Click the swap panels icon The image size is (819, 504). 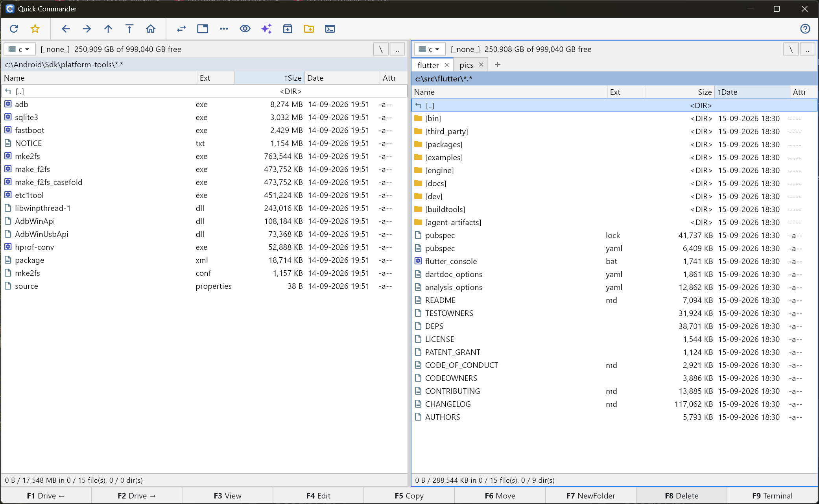pos(181,29)
